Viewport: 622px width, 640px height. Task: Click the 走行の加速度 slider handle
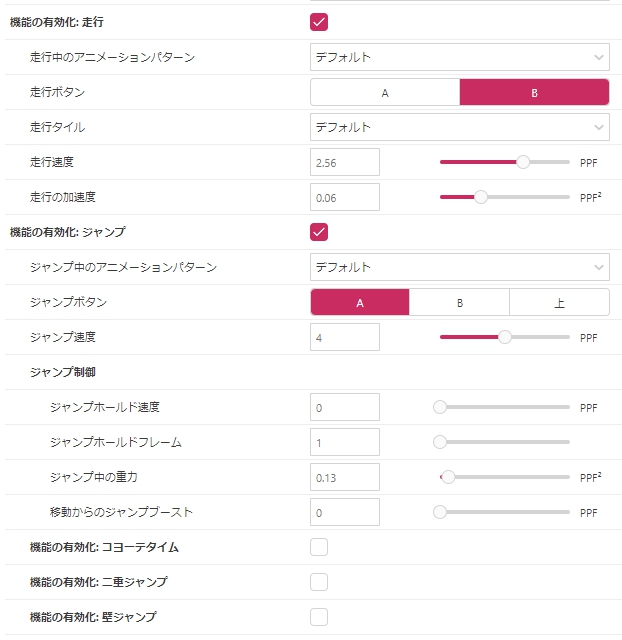(481, 197)
